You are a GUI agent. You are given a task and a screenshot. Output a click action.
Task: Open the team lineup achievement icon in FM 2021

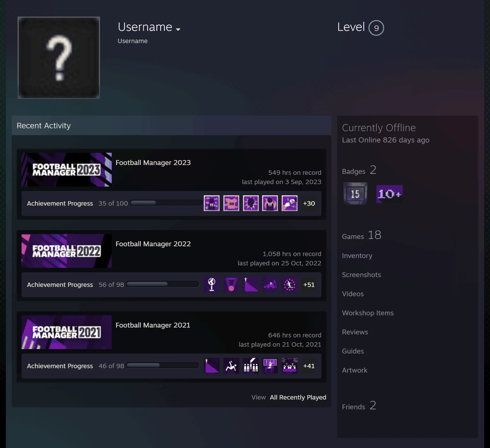click(x=251, y=366)
